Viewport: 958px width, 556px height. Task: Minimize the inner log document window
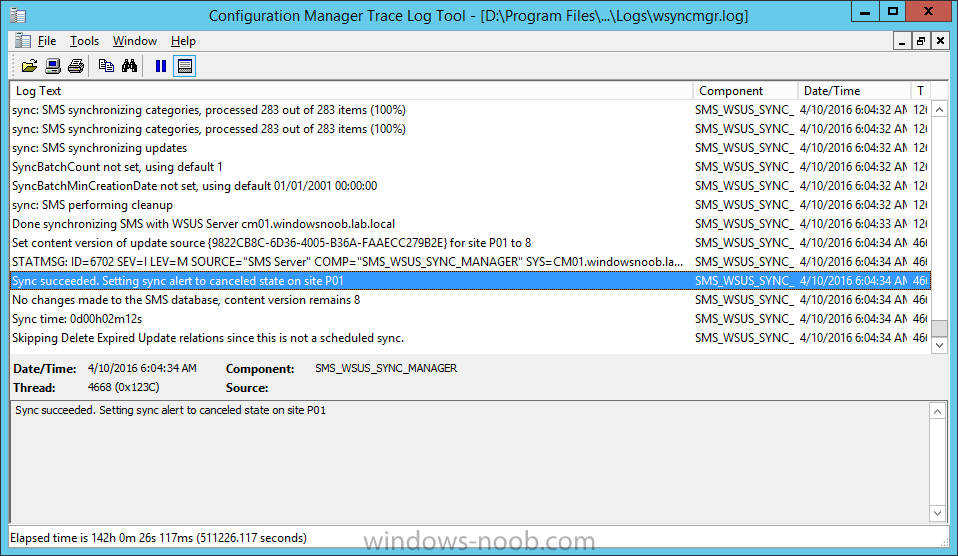coord(901,41)
